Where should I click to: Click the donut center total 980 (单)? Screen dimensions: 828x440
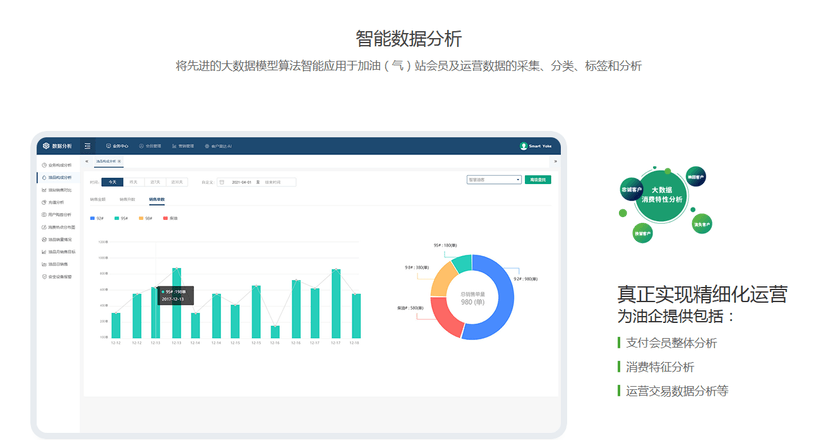pyautogui.click(x=473, y=302)
